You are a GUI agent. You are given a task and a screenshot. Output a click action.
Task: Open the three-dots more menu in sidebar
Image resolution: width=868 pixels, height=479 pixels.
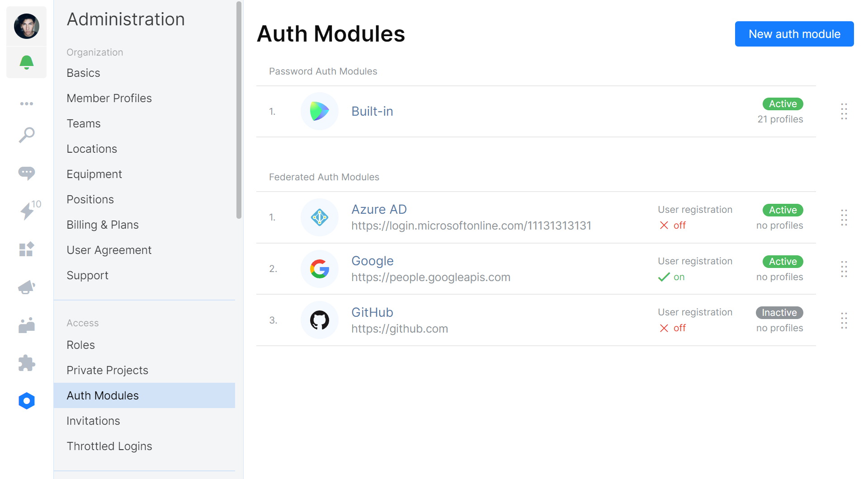[26, 104]
